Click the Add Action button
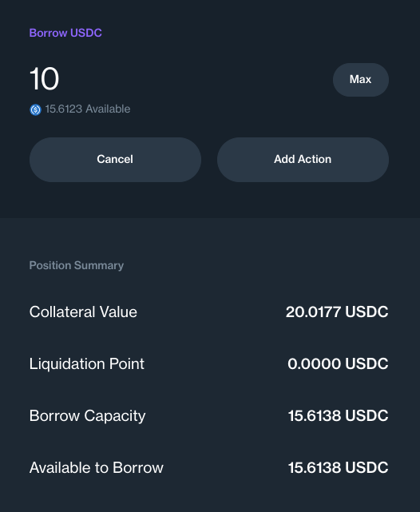Viewport: 420px width, 512px height. click(x=303, y=159)
